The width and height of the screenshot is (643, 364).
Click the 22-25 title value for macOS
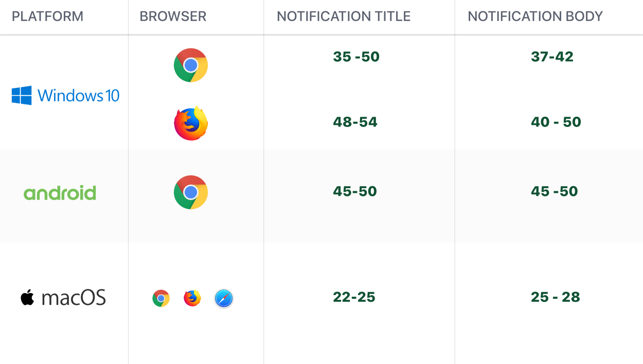point(354,297)
